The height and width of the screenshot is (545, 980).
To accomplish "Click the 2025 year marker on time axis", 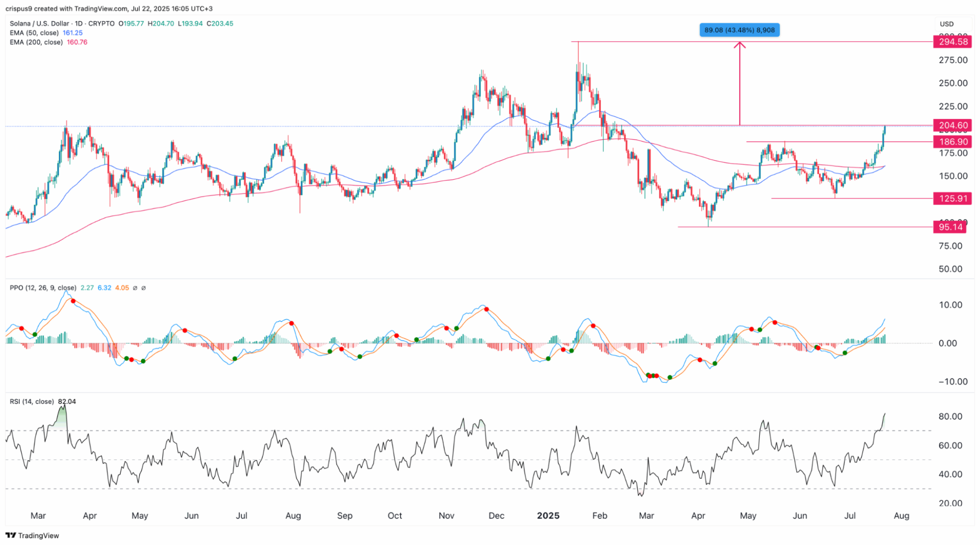I will [x=548, y=516].
